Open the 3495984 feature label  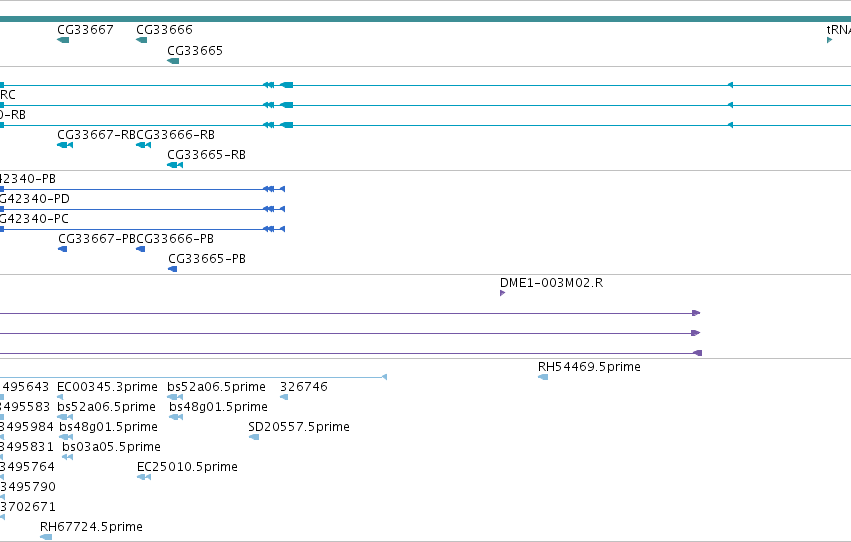pyautogui.click(x=27, y=427)
